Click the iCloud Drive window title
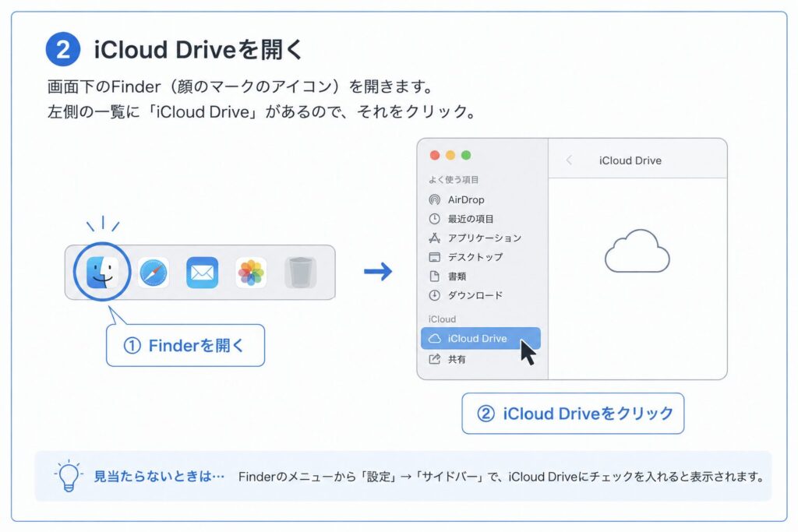The image size is (798, 532). [630, 160]
